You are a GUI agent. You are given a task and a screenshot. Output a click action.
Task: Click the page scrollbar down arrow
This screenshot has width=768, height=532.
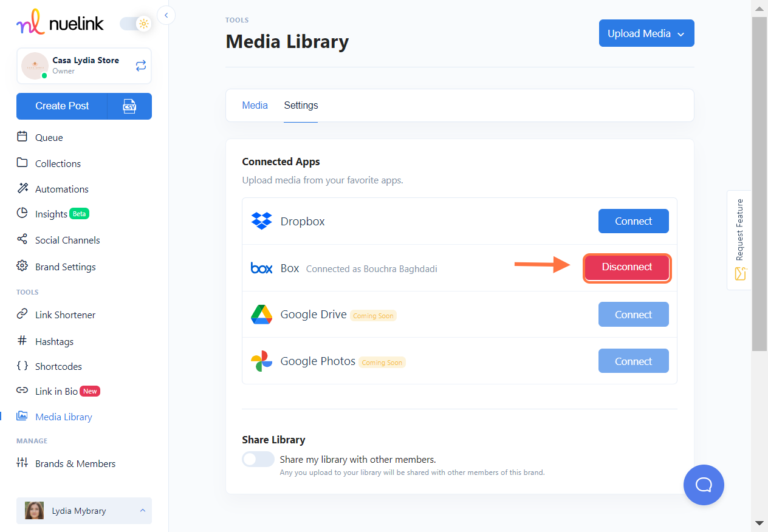[x=759, y=523]
